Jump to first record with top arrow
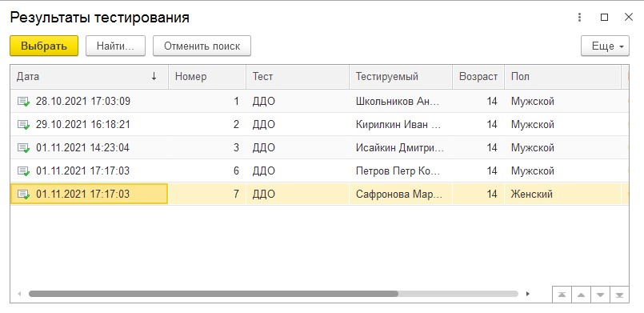The image size is (644, 313). [x=562, y=295]
